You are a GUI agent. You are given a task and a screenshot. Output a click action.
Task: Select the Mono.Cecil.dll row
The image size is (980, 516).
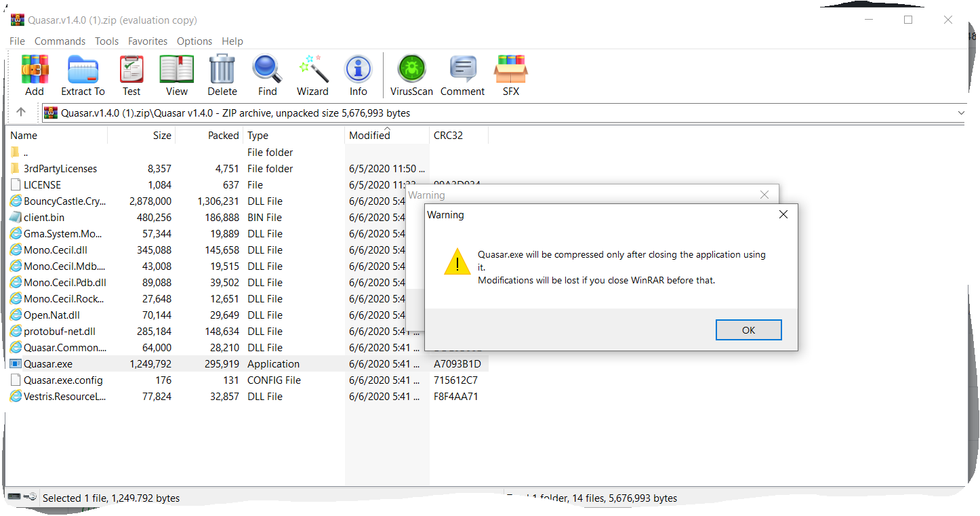(247, 250)
